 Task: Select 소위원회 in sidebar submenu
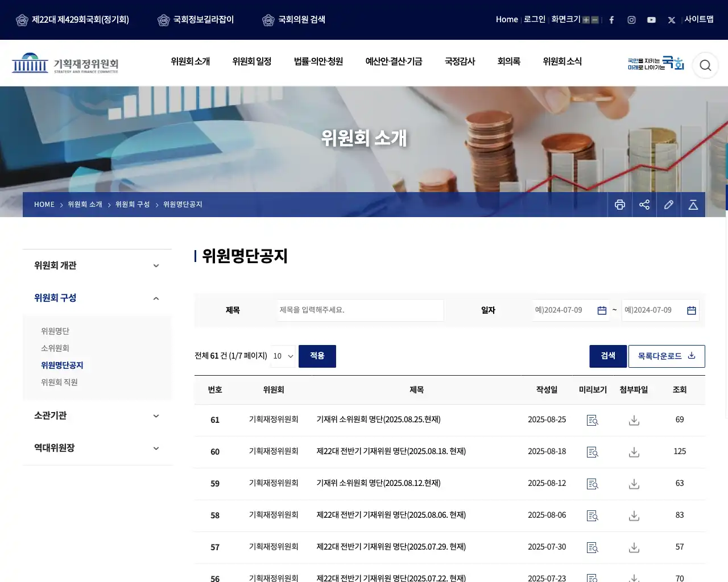(x=55, y=348)
